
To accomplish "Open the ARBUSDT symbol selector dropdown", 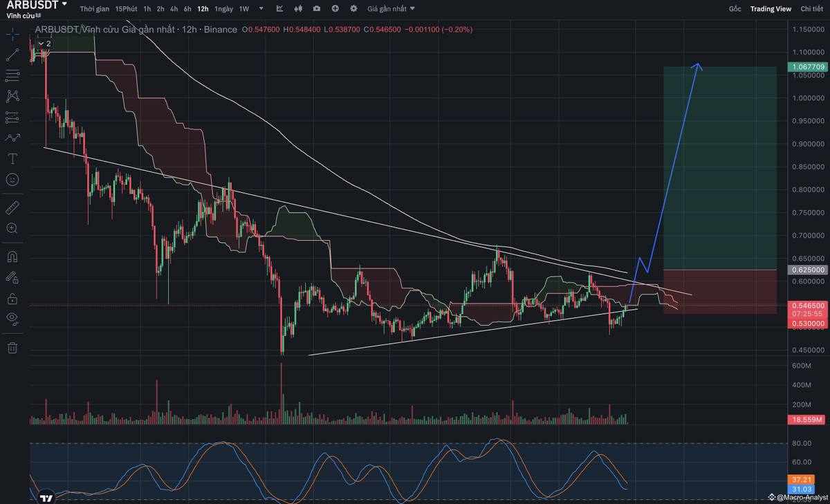I will coord(37,5).
